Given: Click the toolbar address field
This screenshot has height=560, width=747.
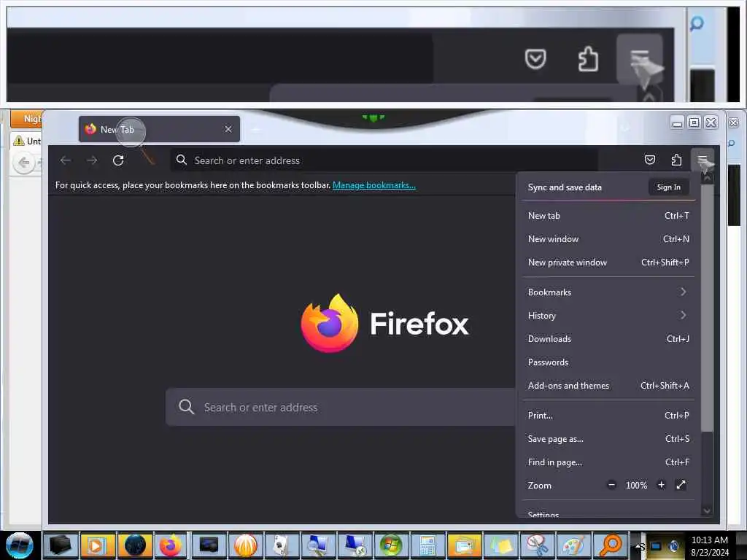Looking at the screenshot, I should pyautogui.click(x=384, y=160).
